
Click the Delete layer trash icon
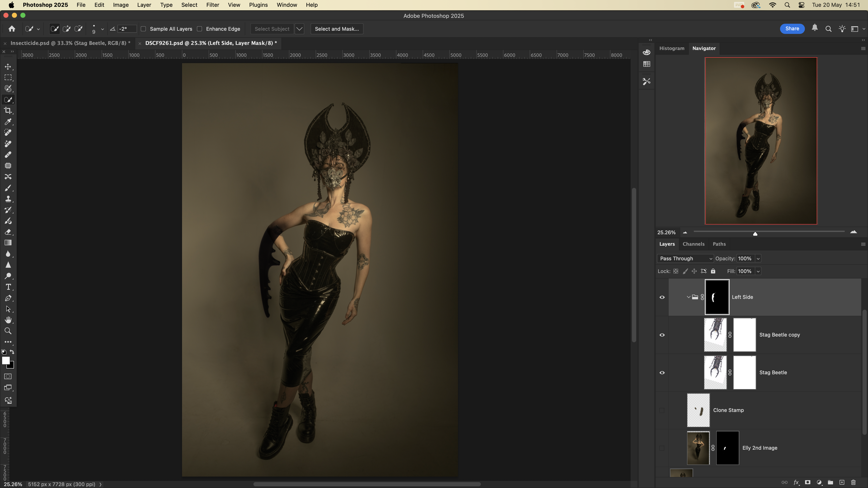[x=853, y=482]
